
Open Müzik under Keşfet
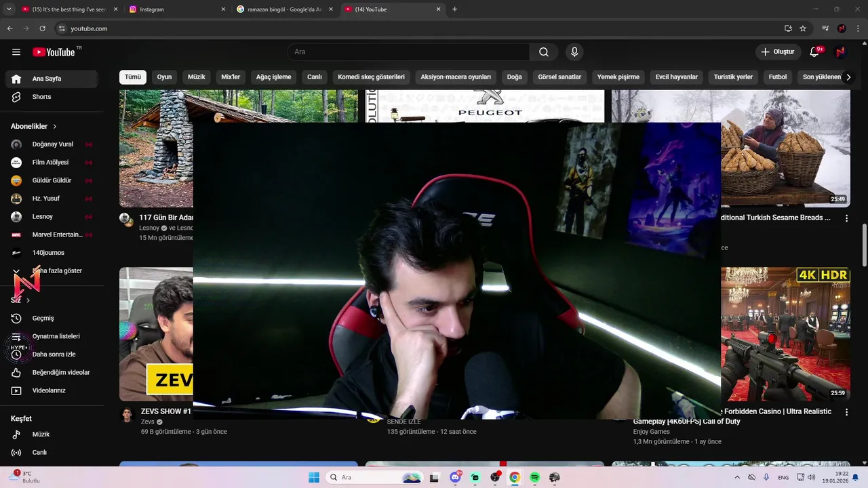[x=52, y=434]
